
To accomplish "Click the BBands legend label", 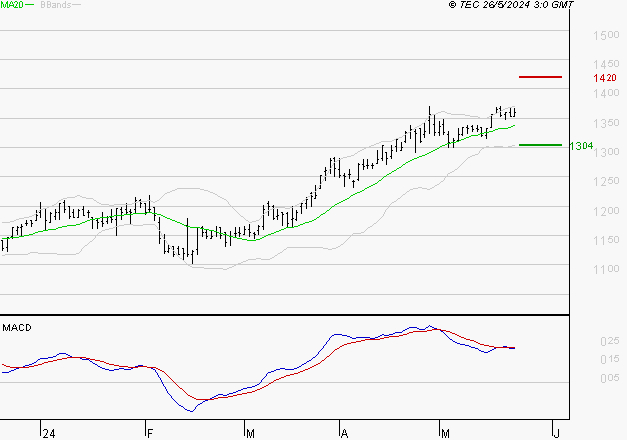I will tap(56, 5).
